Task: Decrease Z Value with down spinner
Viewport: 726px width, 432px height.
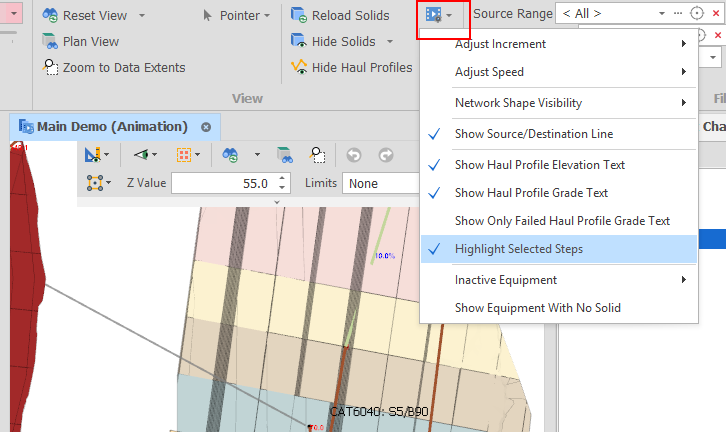Action: pos(282,188)
